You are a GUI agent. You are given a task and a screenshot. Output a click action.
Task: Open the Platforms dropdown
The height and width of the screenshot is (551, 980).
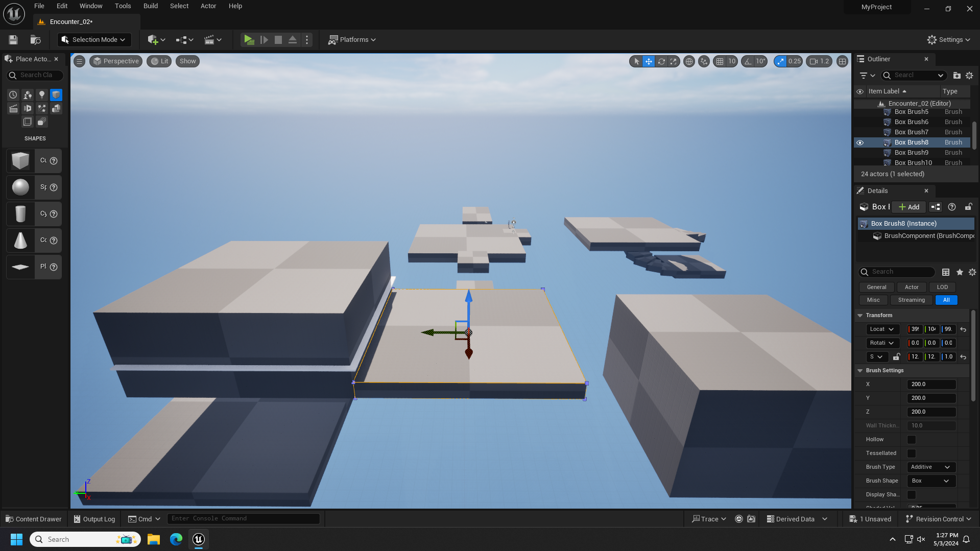point(352,40)
